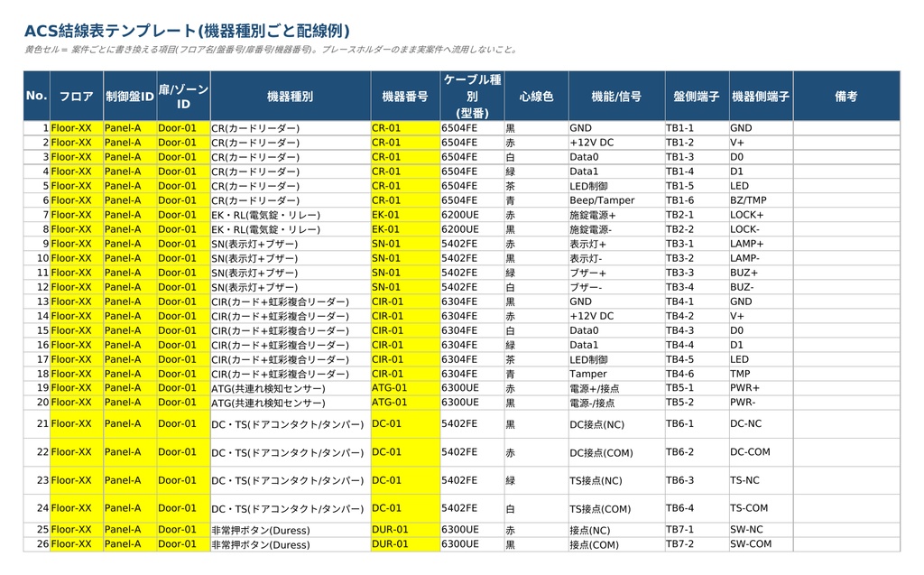Click Floor-XX cell in row 1
The image size is (924, 575).
click(77, 128)
